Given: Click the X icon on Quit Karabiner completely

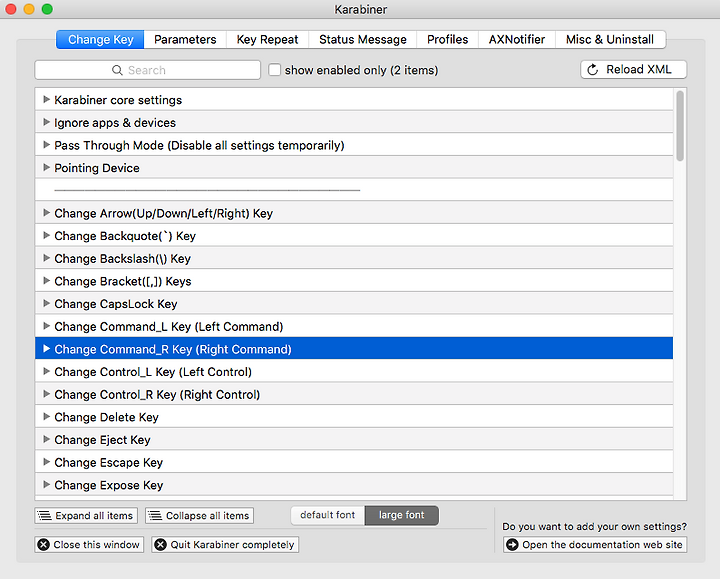Looking at the screenshot, I should [160, 545].
